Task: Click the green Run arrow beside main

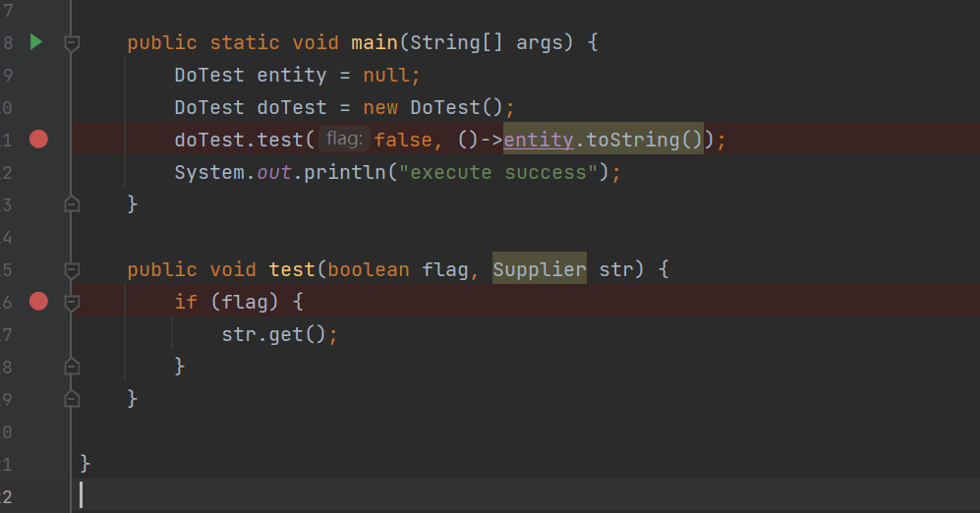Action: pos(36,42)
